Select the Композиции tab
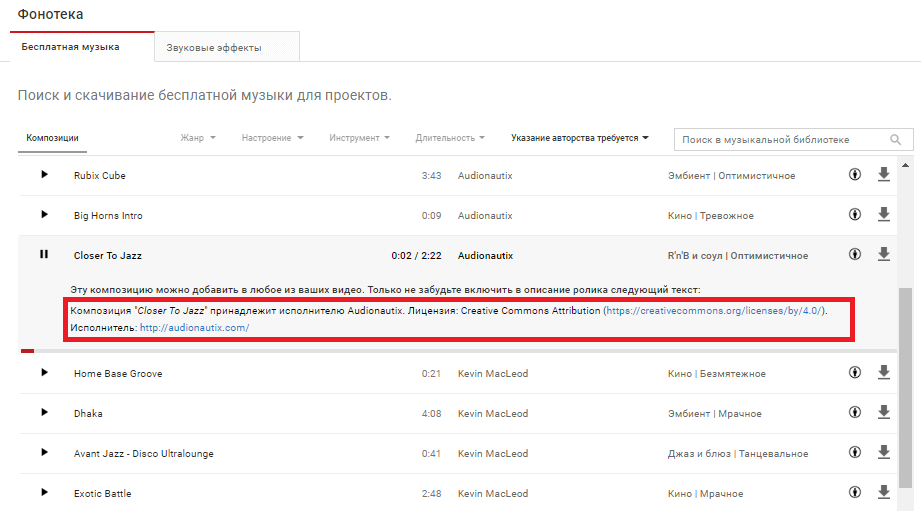 coord(52,138)
